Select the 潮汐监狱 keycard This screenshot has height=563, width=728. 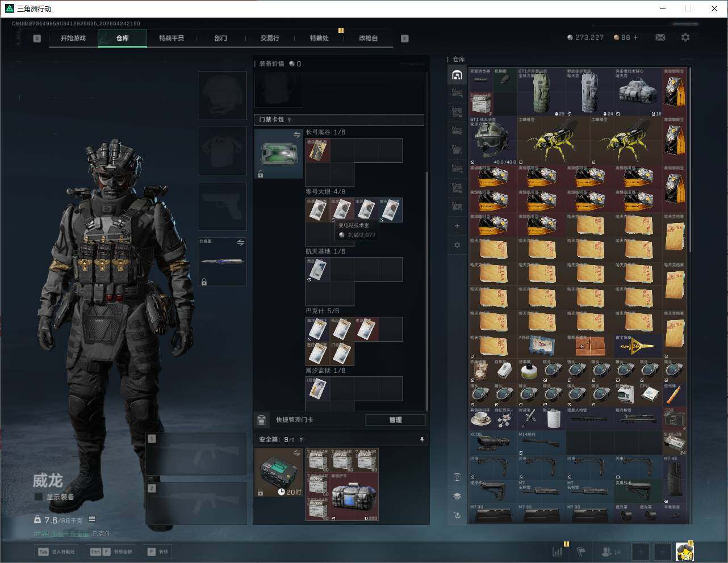tap(318, 389)
